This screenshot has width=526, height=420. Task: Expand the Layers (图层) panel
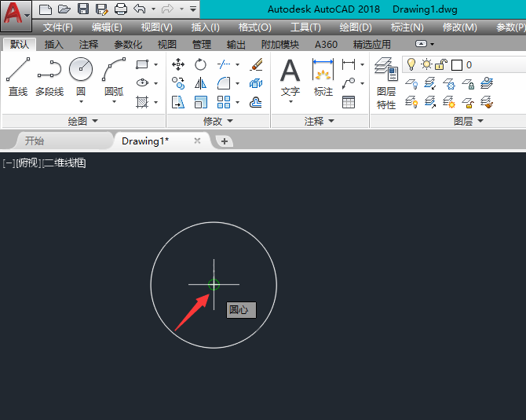pyautogui.click(x=469, y=121)
